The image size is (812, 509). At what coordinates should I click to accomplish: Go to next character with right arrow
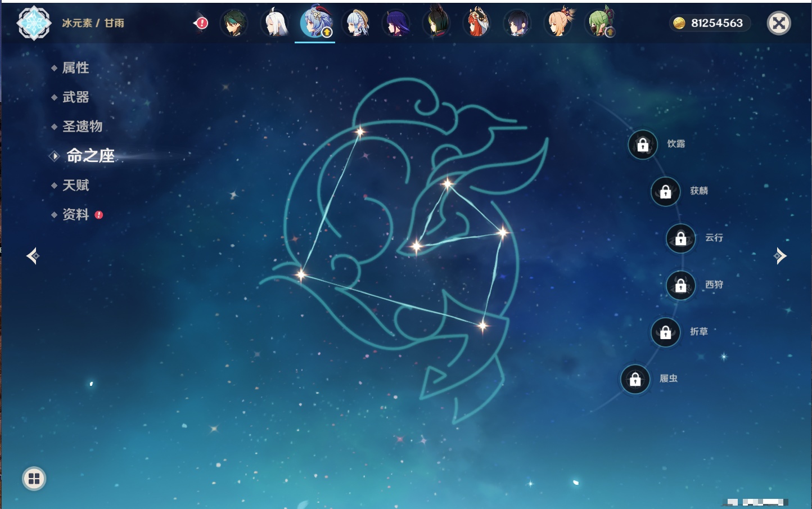pos(780,256)
